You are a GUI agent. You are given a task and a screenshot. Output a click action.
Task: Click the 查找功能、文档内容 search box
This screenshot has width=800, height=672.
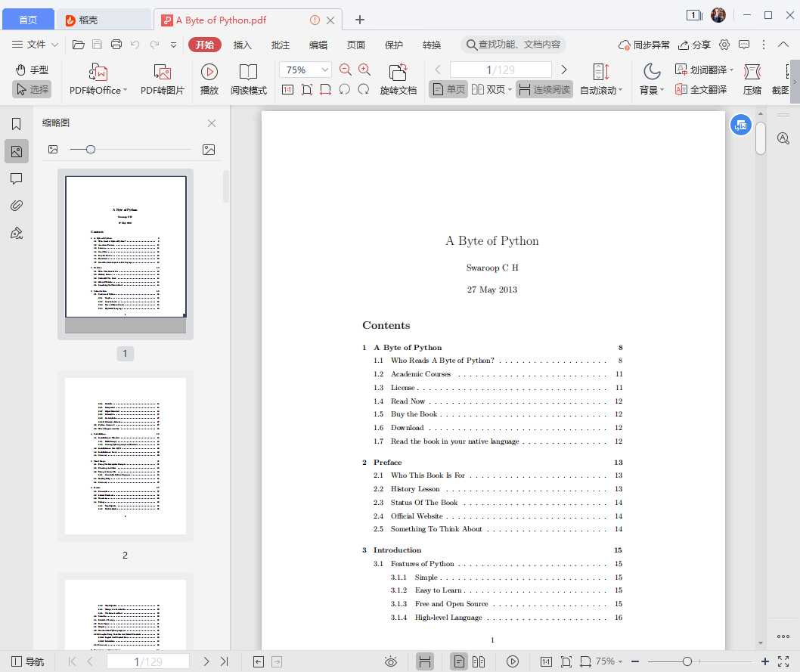coord(513,45)
